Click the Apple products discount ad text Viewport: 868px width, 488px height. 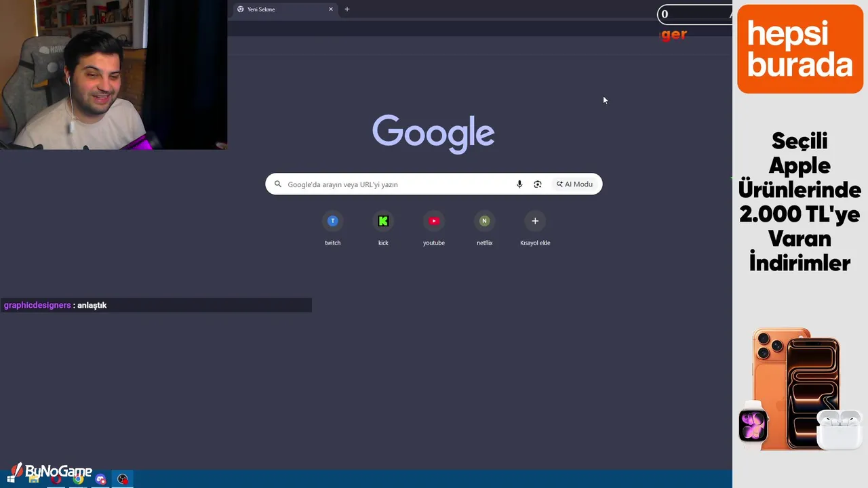[x=800, y=202]
